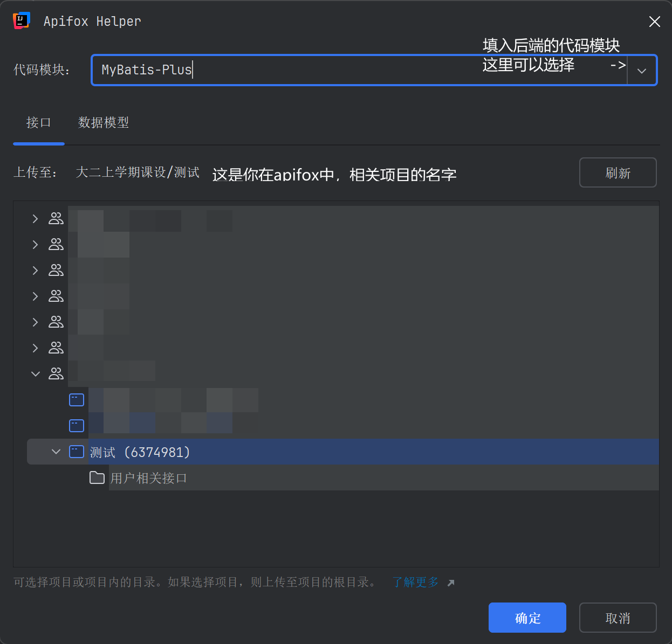Click the external link arrow after 了解更多
The height and width of the screenshot is (644, 672).
451,583
